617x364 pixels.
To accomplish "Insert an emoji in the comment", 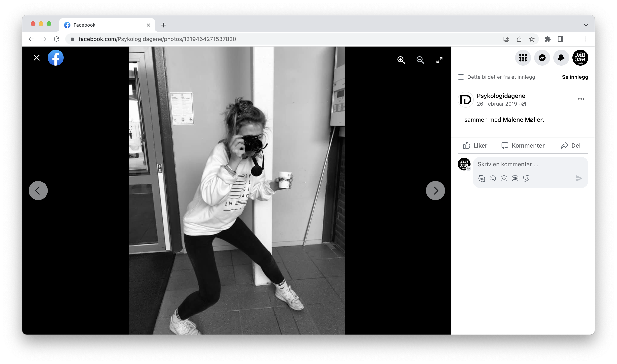I will pyautogui.click(x=493, y=178).
